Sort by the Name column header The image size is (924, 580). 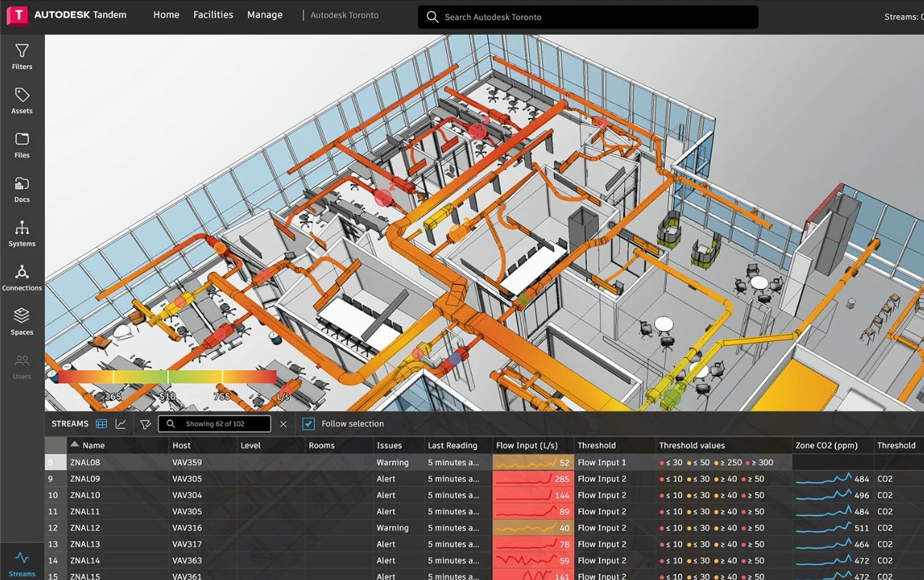94,446
